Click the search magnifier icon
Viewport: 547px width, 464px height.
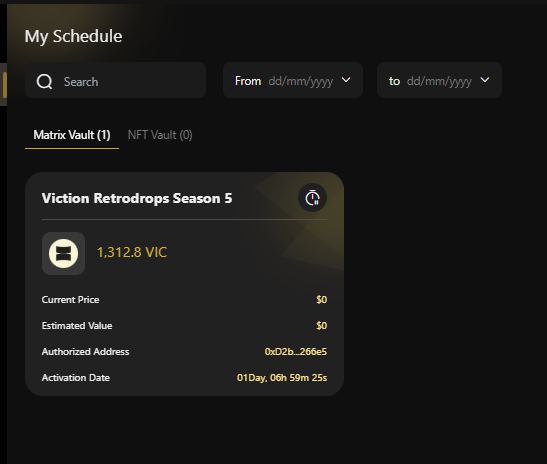coord(45,82)
